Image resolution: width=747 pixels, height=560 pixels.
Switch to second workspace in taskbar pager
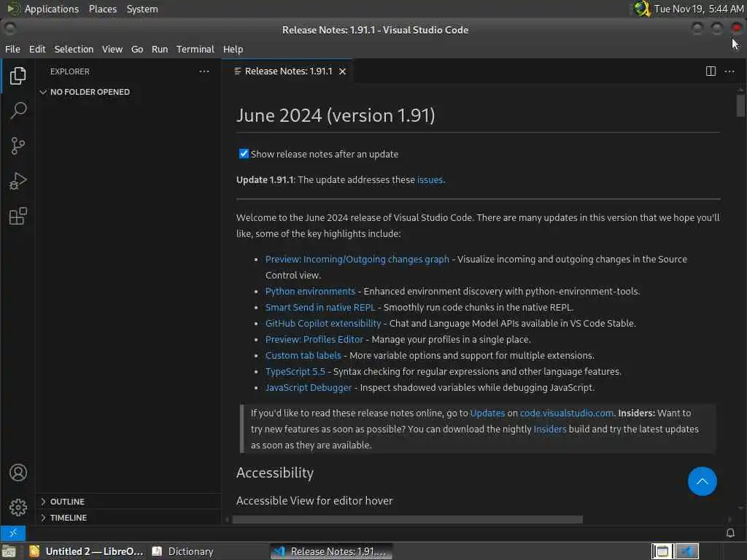(686, 551)
